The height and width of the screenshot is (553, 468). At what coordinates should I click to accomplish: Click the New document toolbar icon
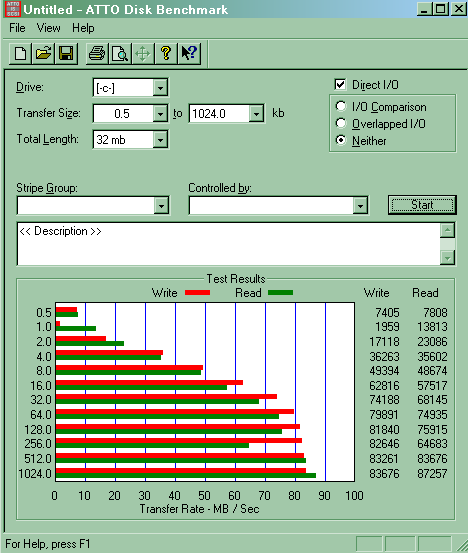pyautogui.click(x=20, y=54)
